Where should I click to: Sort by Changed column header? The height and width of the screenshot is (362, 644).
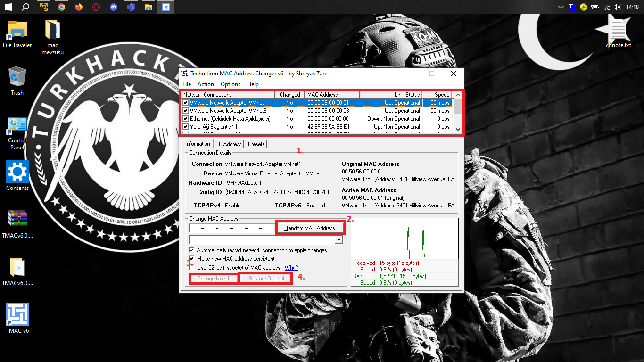[x=289, y=95]
